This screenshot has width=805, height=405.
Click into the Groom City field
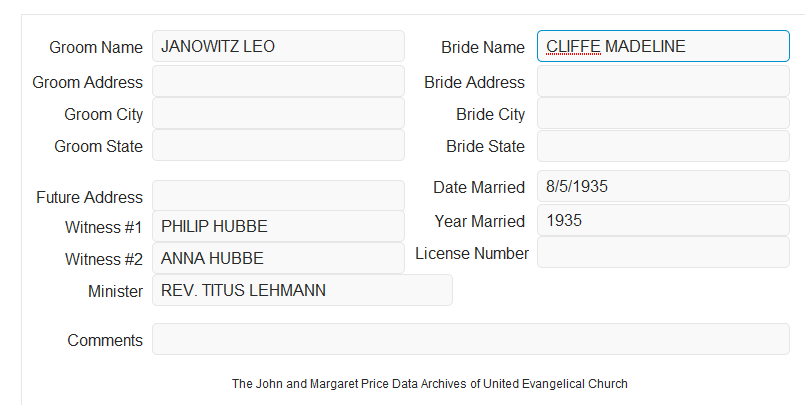[278, 113]
